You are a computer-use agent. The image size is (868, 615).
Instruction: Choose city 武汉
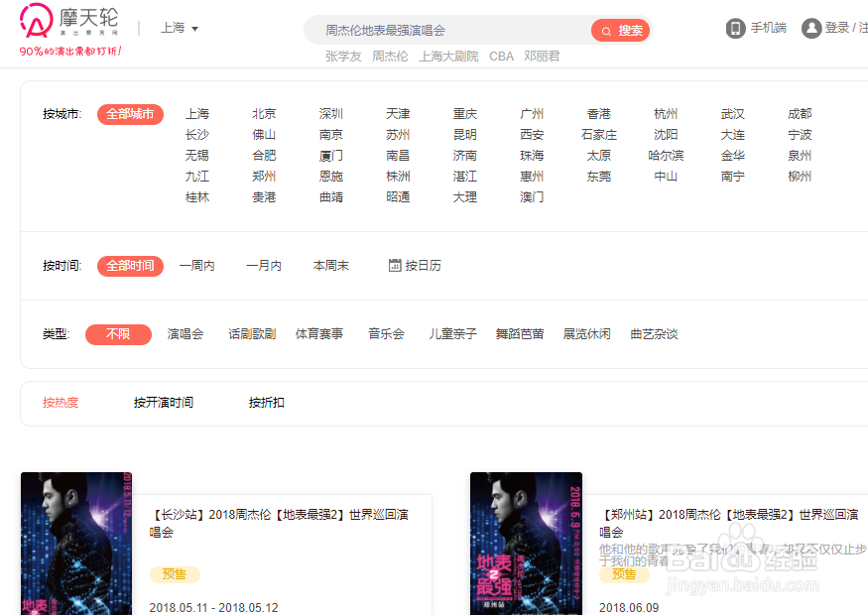[733, 114]
